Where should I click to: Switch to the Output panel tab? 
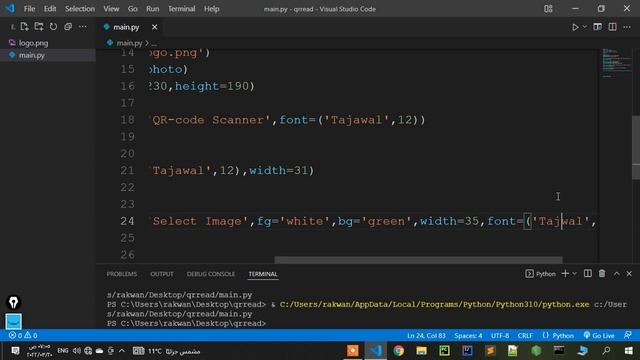(x=162, y=274)
